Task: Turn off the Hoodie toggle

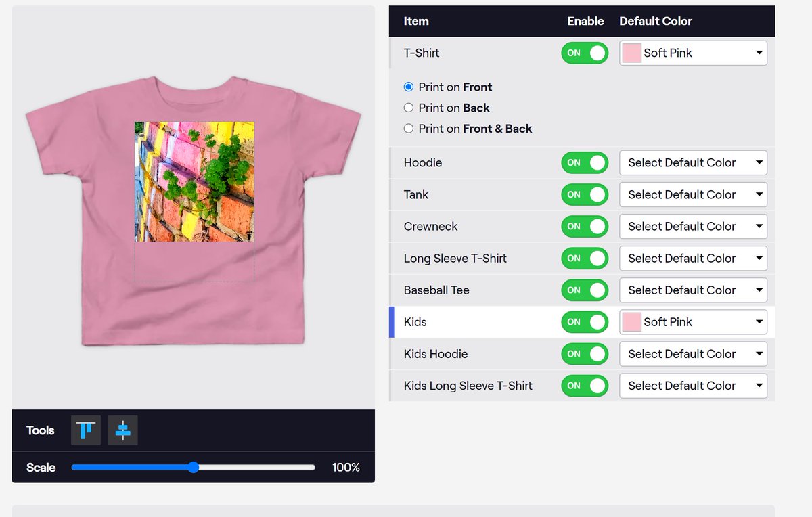Action: [585, 162]
